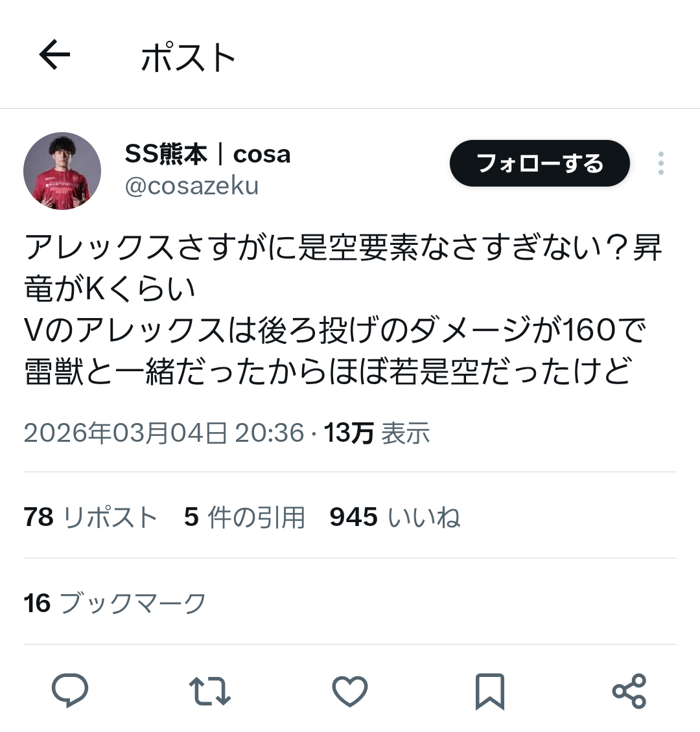Click the last line mentioning 雷獣と一緒
This screenshot has width=700, height=732.
(328, 372)
